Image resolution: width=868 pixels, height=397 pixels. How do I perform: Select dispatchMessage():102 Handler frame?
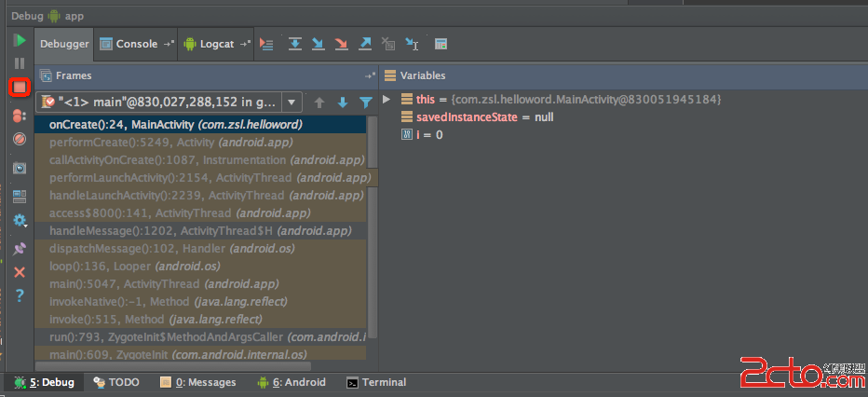click(200, 249)
